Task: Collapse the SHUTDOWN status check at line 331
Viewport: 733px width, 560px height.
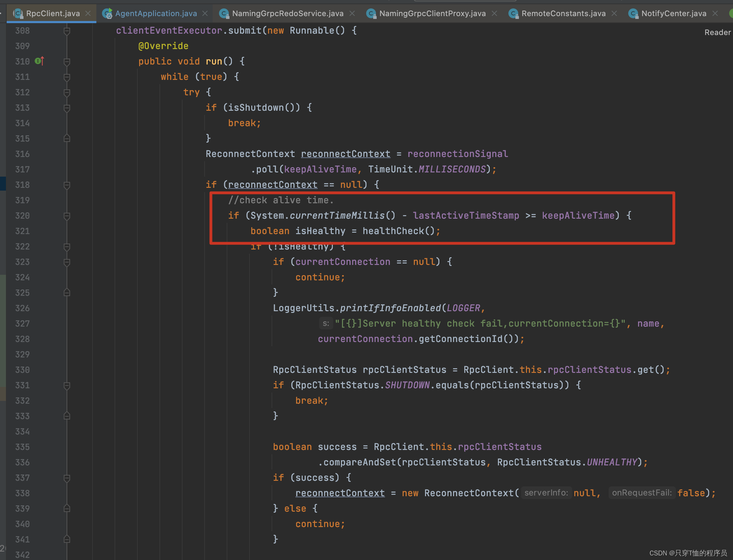Action: tap(67, 385)
